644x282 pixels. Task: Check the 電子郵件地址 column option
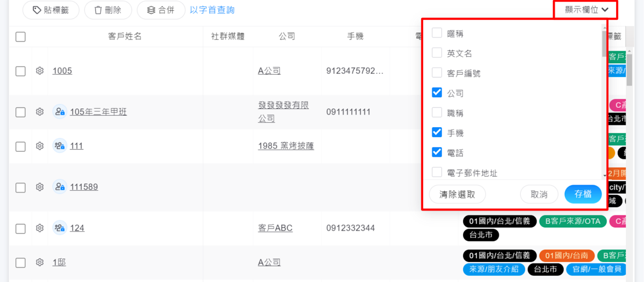click(437, 172)
